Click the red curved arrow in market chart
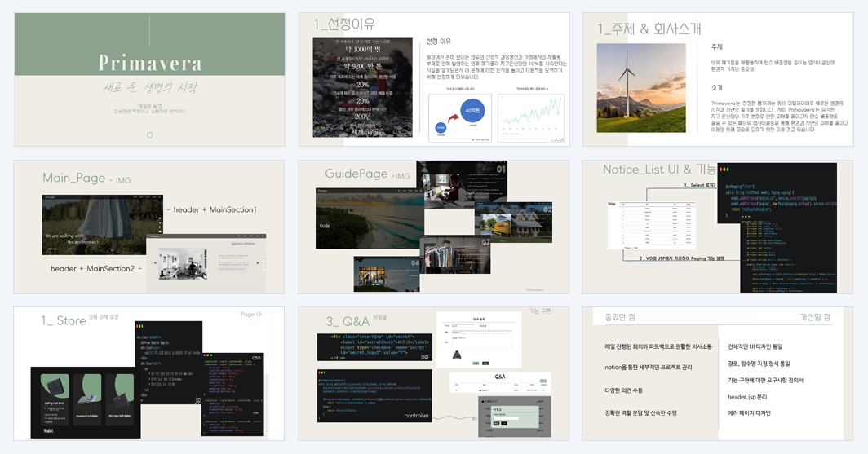Viewport: 868px width, 454px height. click(454, 118)
